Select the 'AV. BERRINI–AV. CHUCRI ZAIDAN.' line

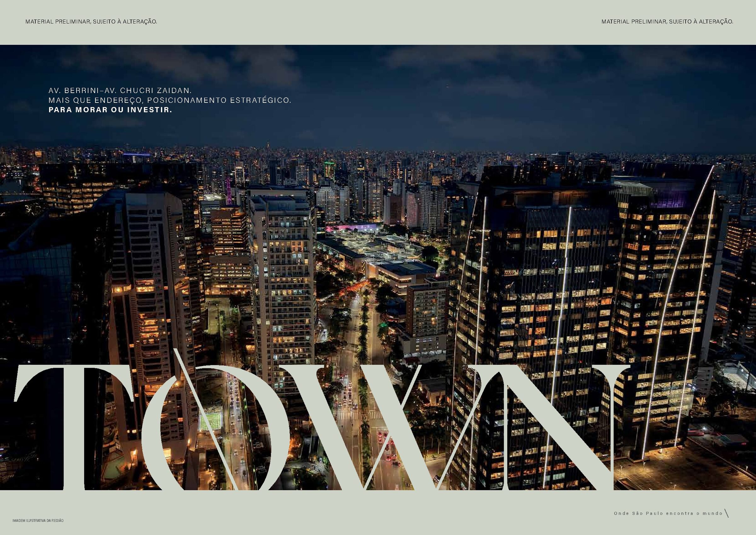[x=120, y=90]
